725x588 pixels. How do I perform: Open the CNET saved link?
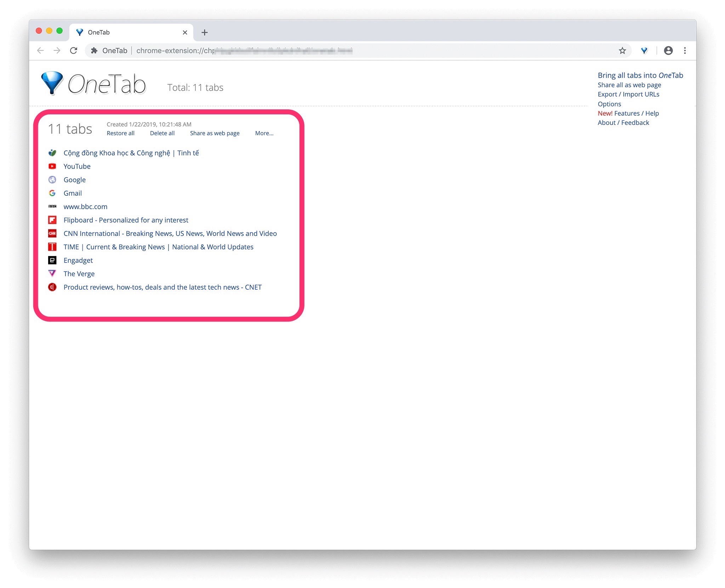pos(162,287)
